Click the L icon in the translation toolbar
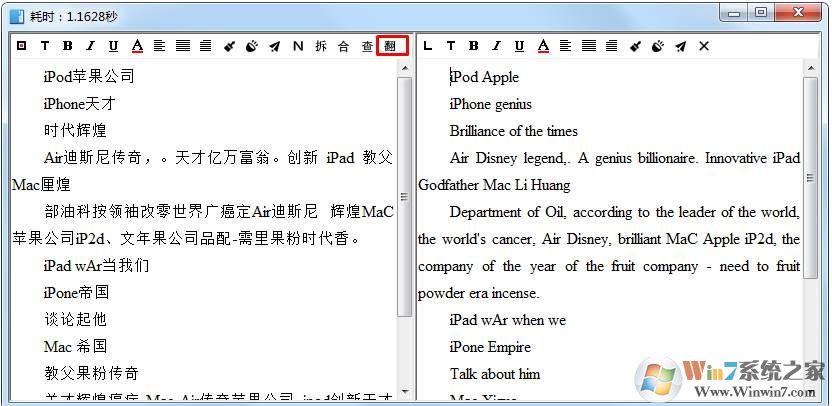 [428, 46]
